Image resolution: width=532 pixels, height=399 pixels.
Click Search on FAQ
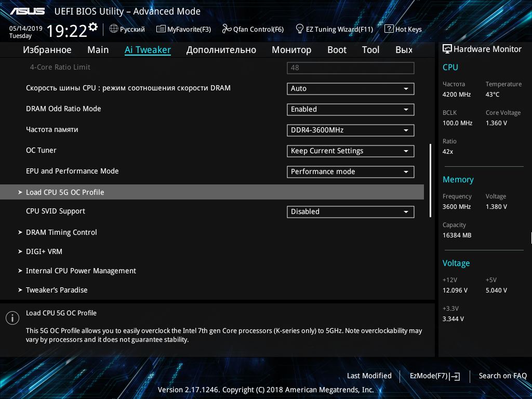[x=502, y=376]
